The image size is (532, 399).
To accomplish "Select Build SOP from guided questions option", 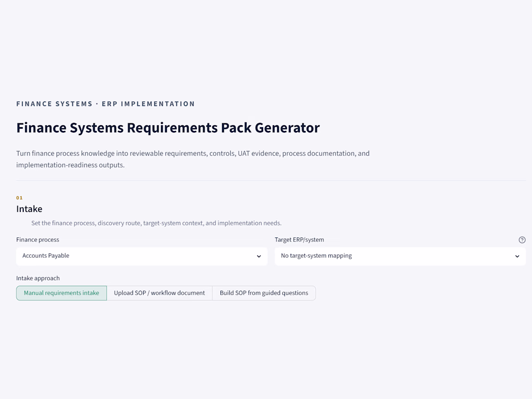I will tap(264, 293).
